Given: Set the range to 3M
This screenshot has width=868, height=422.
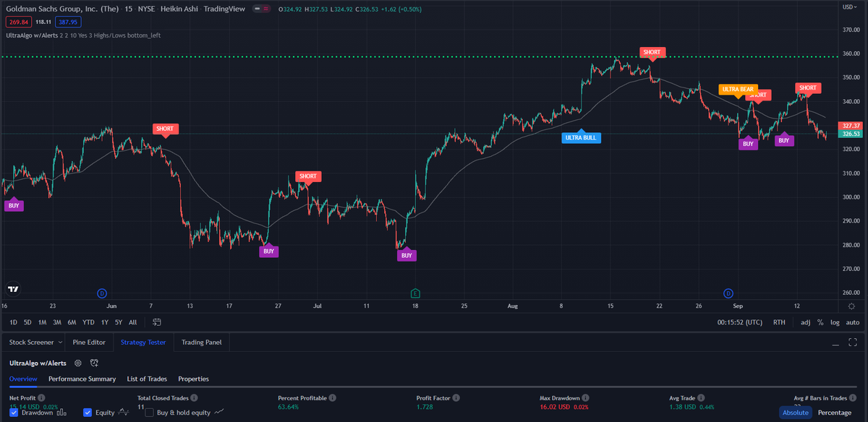Looking at the screenshot, I should tap(57, 322).
